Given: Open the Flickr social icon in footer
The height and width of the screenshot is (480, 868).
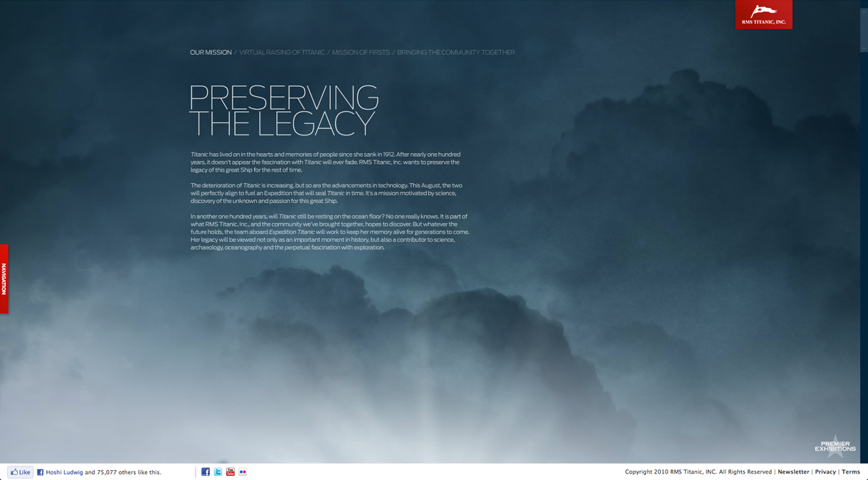Looking at the screenshot, I should (243, 472).
